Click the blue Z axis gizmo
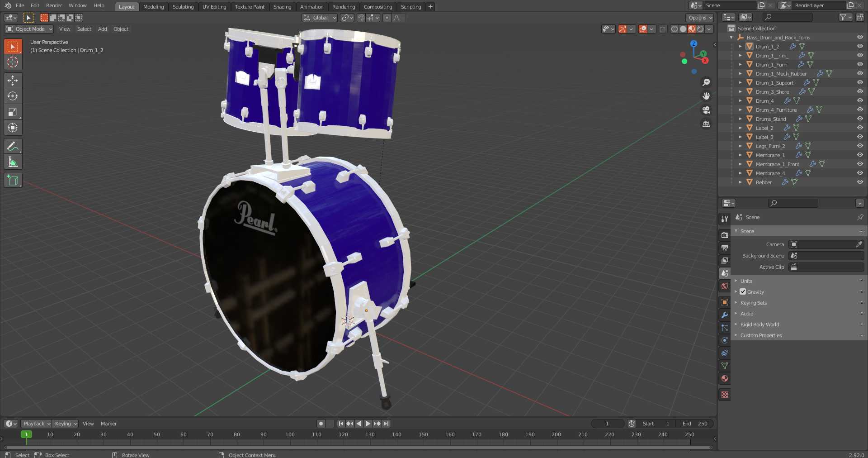Viewport: 868px width, 458px height. 693,43
